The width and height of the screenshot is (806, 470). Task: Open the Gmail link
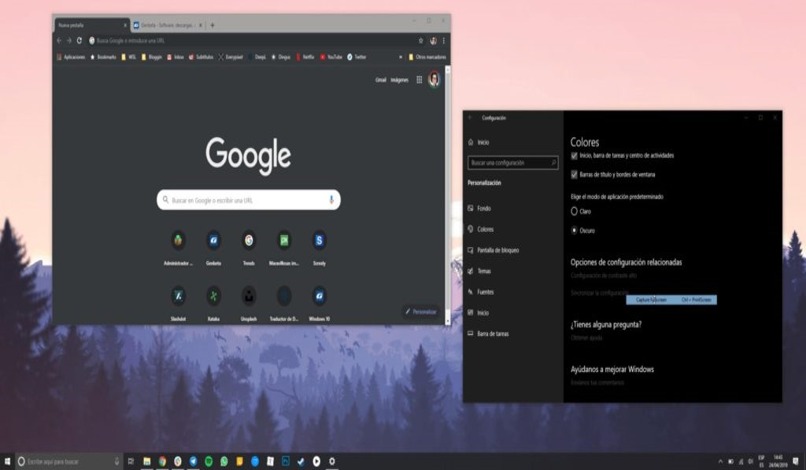tap(381, 79)
